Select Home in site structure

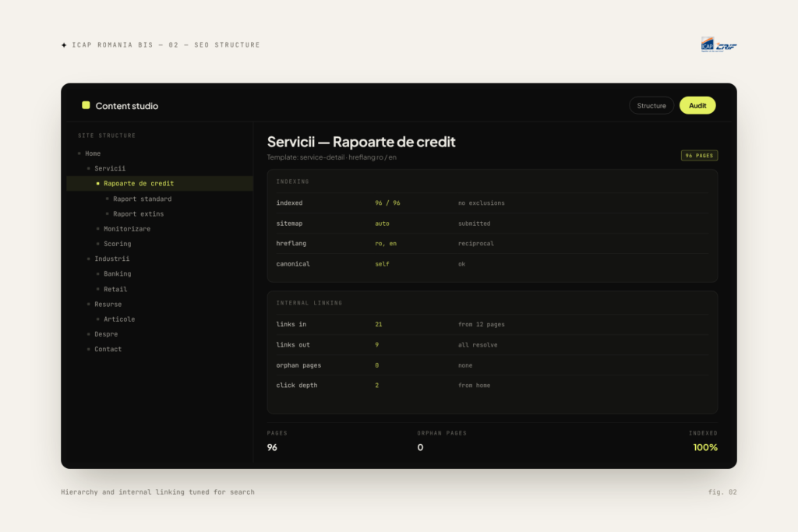(x=93, y=153)
